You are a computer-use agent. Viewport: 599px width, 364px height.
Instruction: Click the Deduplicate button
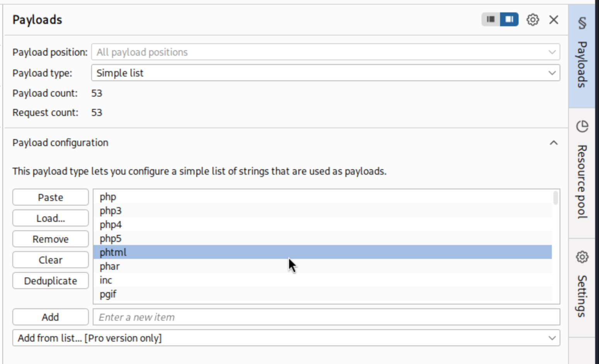[51, 281]
